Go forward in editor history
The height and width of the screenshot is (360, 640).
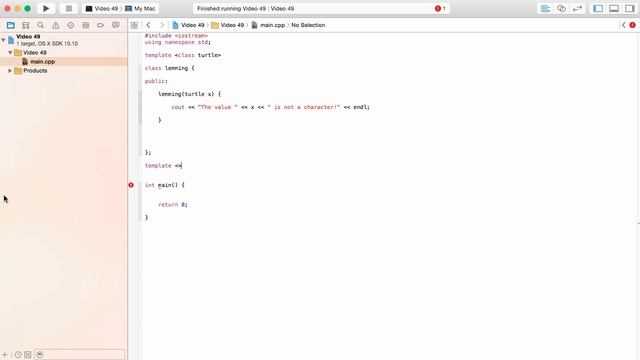tap(162, 25)
